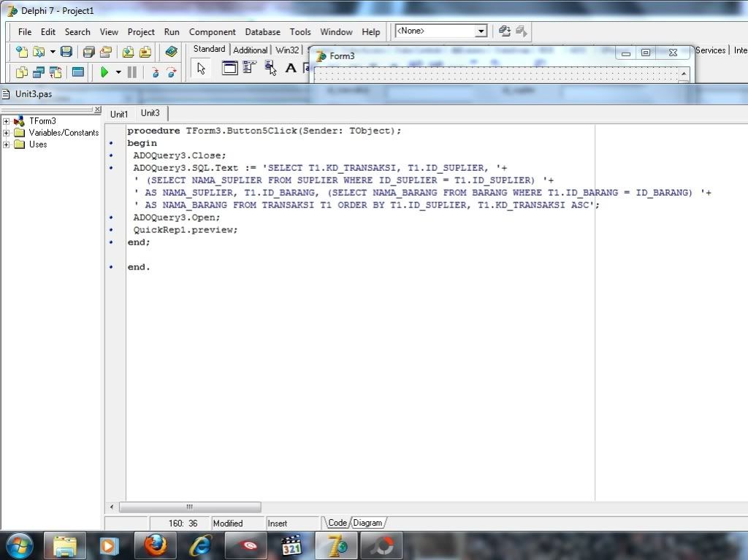Image resolution: width=748 pixels, height=560 pixels.
Task: Click the Pause program toolbar icon
Action: pyautogui.click(x=132, y=72)
